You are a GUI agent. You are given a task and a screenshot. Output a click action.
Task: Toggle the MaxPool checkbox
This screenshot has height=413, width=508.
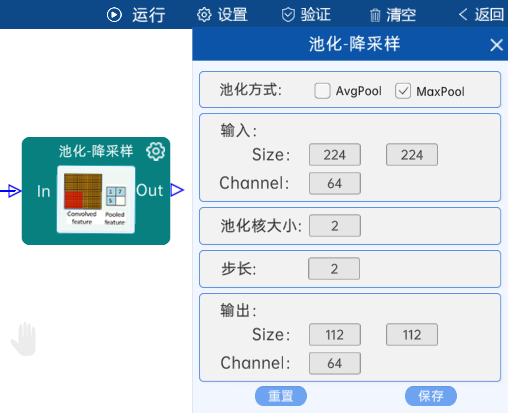(403, 91)
